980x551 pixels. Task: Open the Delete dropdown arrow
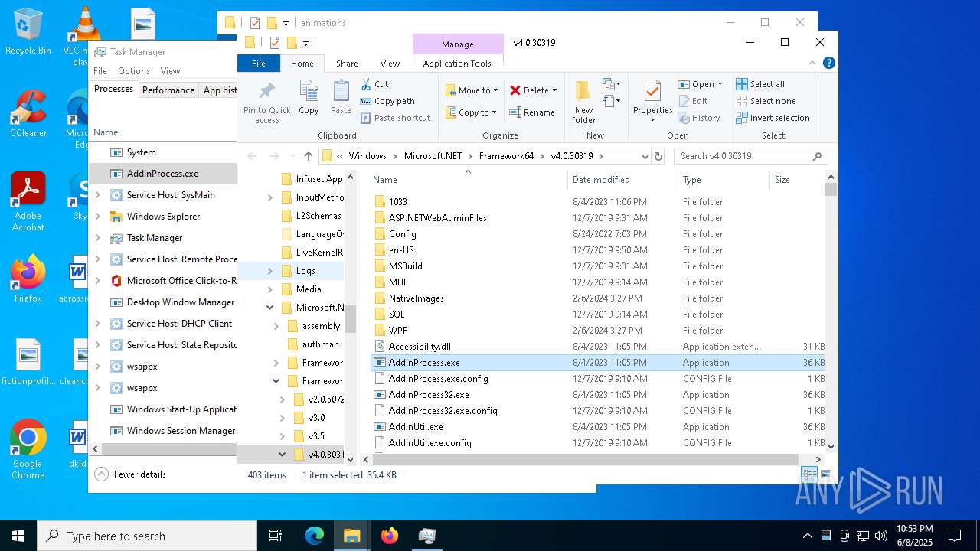[x=554, y=90]
